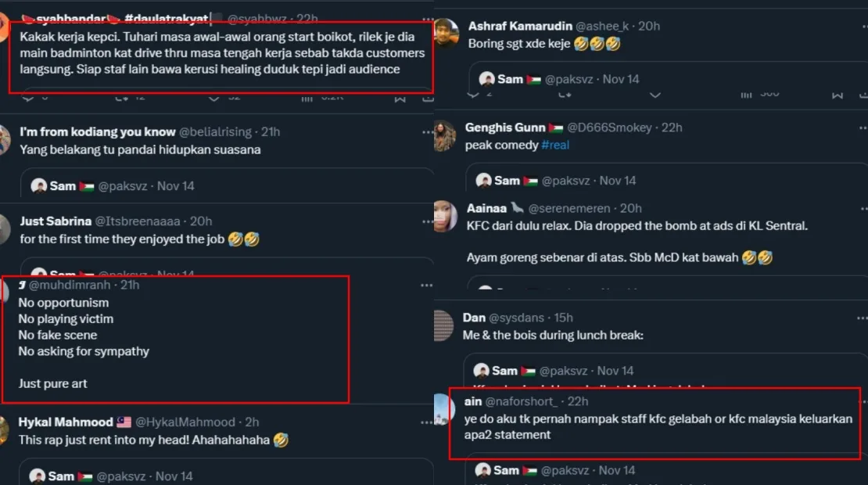
Task: Open Dan's avatar next to lunch break reply
Action: click(443, 325)
